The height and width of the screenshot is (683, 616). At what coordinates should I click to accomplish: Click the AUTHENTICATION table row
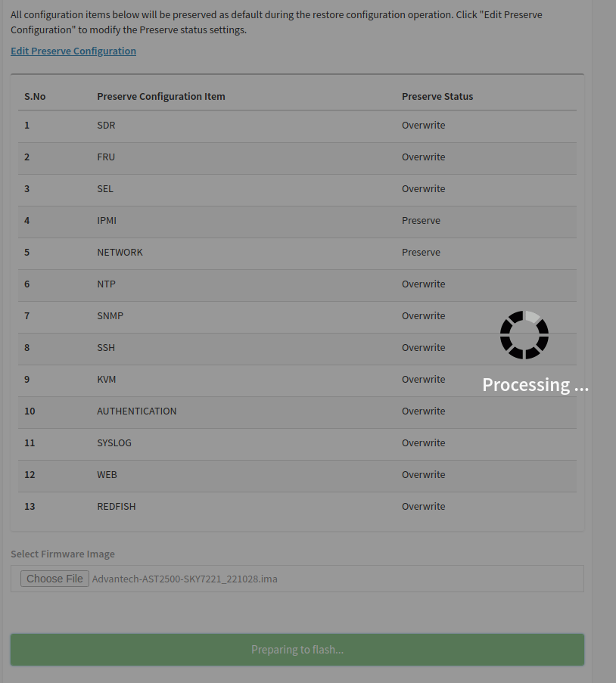coord(297,411)
